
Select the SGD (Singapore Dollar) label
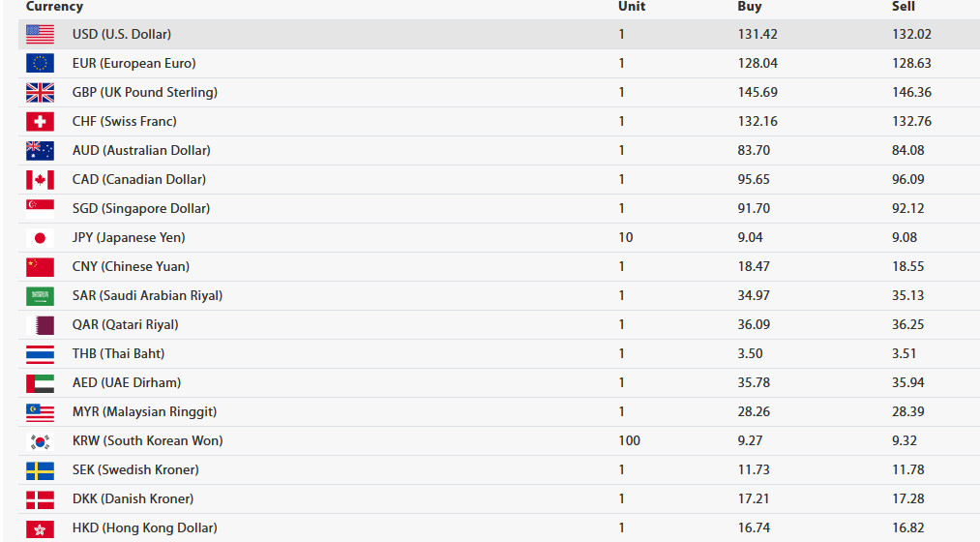point(141,209)
